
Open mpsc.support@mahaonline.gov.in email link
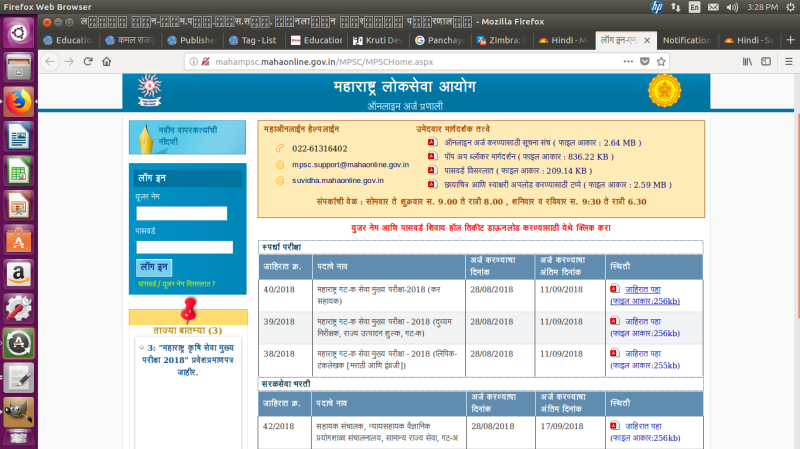click(351, 165)
